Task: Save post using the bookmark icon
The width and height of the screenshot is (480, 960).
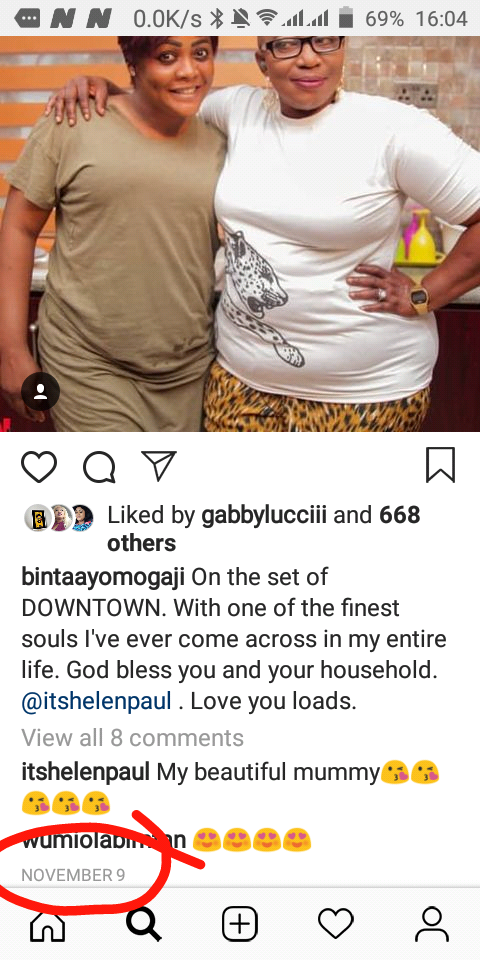Action: (440, 465)
